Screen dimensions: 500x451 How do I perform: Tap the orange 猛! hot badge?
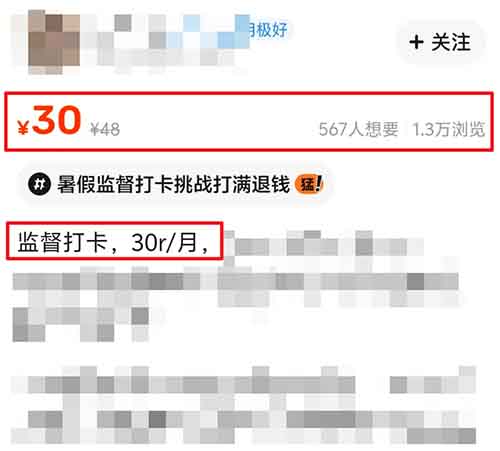click(309, 184)
